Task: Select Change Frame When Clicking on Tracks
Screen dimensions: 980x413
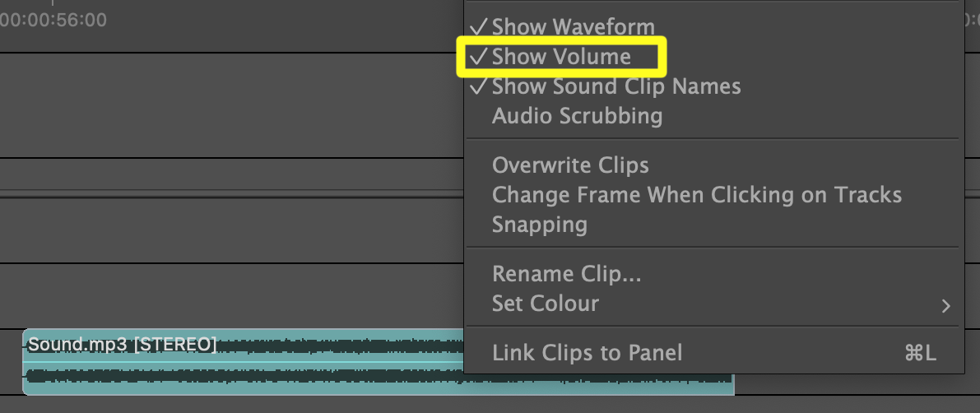Action: pos(696,195)
